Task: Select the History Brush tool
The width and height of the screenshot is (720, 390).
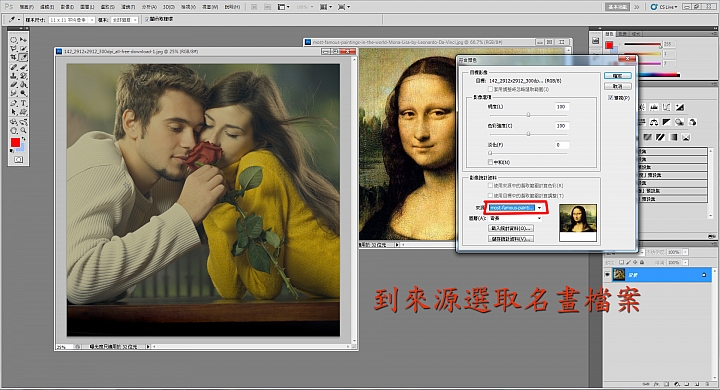Action: point(23,76)
